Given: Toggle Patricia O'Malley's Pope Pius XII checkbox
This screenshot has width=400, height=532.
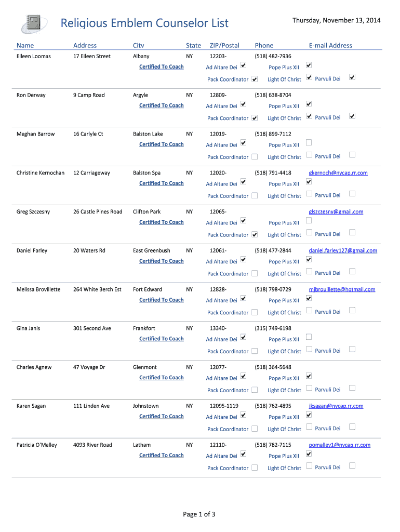Looking at the screenshot, I should 309,454.
